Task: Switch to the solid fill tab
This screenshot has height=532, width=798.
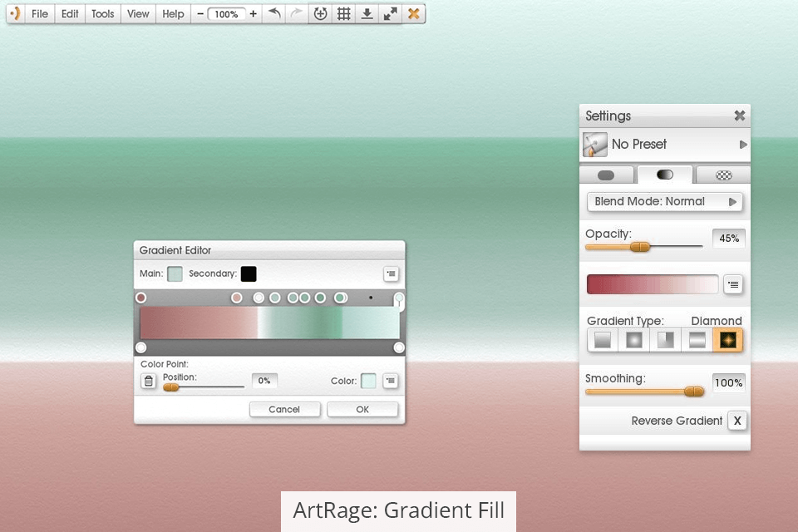Action: point(606,175)
